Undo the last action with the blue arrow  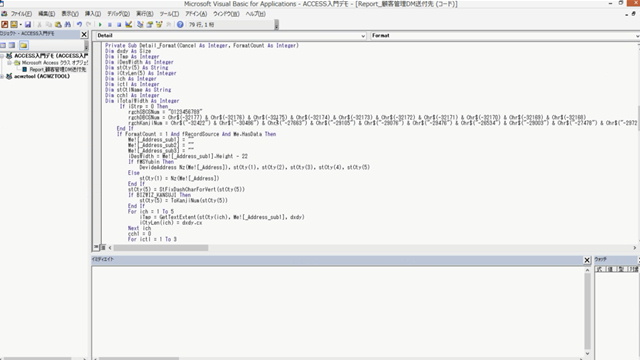coord(79,24)
